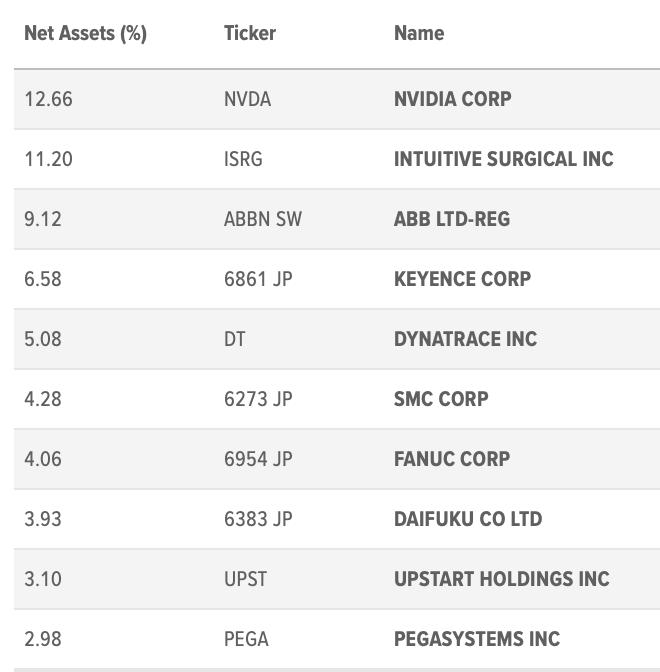Select the INTUITIVE SURGICAL INC name

504,159
